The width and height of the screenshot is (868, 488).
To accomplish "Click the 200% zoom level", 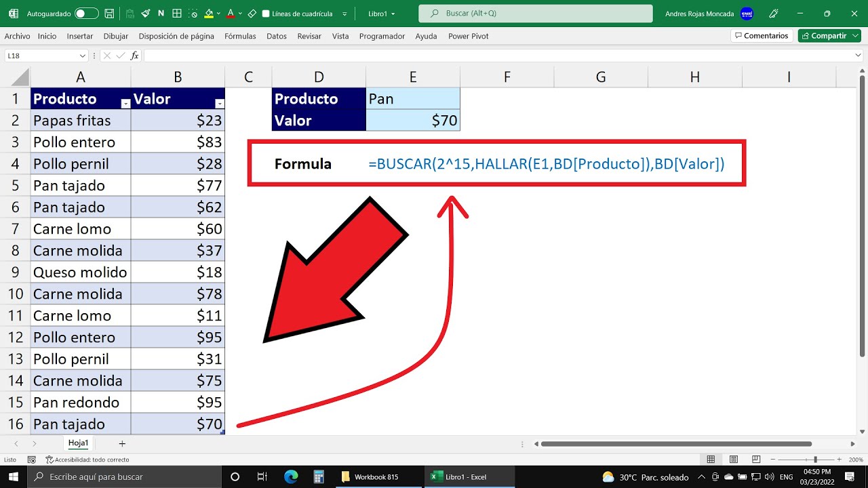I will pyautogui.click(x=856, y=460).
